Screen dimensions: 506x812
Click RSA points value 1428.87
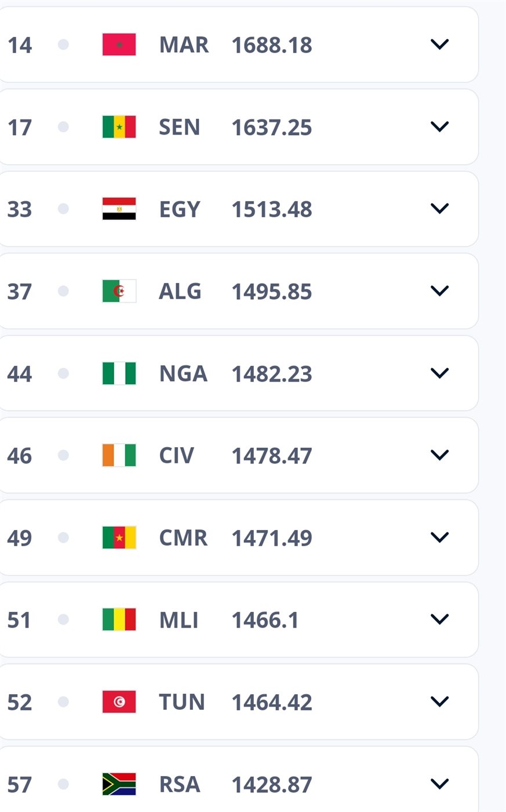tap(272, 785)
